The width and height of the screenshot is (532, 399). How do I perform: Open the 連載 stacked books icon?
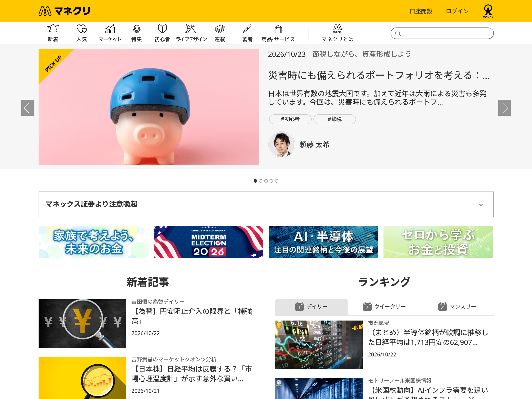(x=220, y=29)
